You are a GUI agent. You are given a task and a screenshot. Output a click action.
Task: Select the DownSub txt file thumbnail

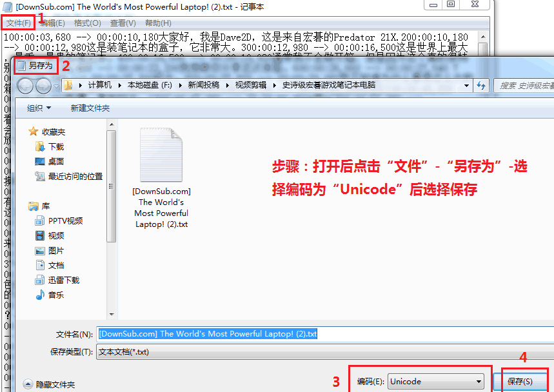click(x=161, y=155)
